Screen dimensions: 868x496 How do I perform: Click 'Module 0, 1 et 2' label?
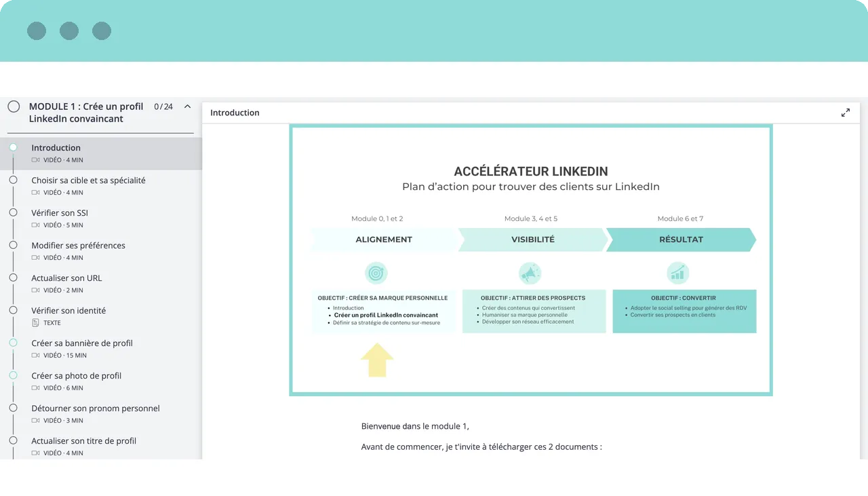[x=377, y=218]
